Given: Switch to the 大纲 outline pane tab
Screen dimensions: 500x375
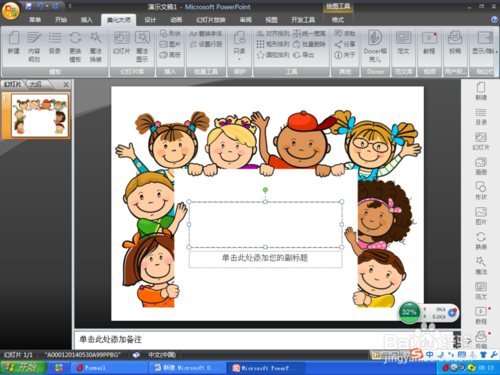Looking at the screenshot, I should coord(36,84).
